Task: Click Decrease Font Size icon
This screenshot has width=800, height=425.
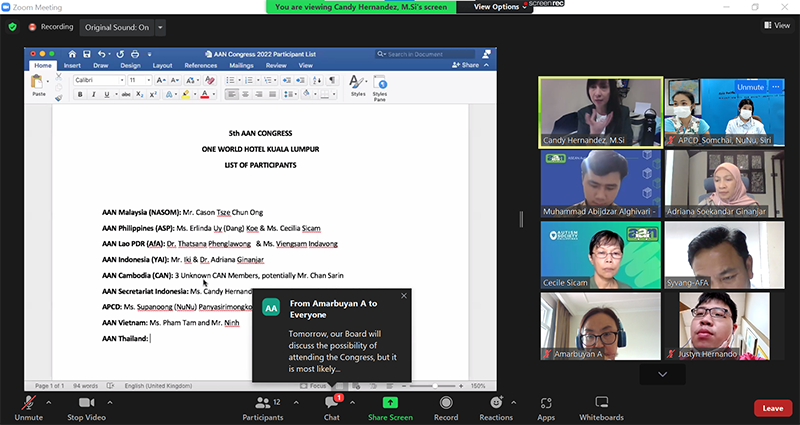Action: (x=174, y=80)
